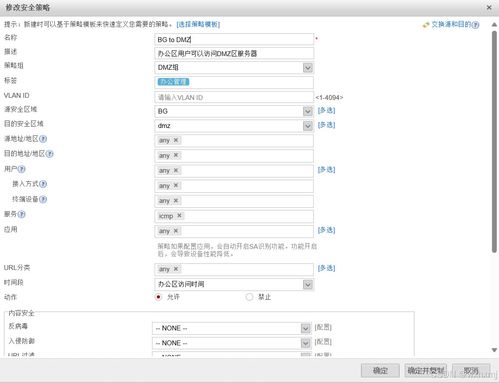The height and width of the screenshot is (383, 499).
Task: Open the 时间段 办公区访问时间 dropdown
Action: (x=308, y=285)
